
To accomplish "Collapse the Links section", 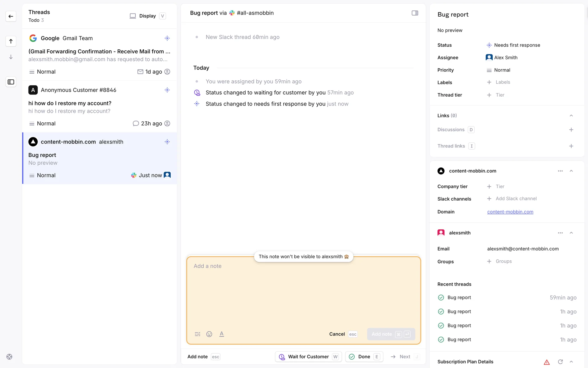I will [571, 116].
